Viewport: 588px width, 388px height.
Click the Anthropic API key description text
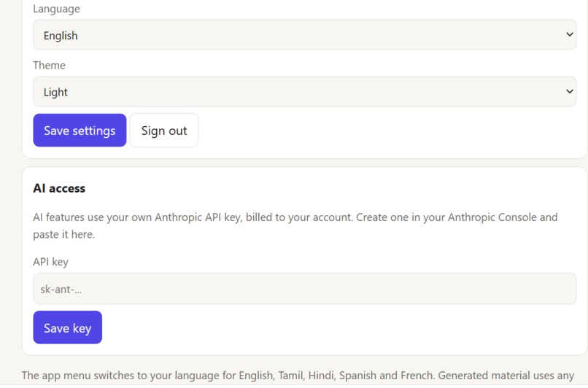(x=295, y=225)
